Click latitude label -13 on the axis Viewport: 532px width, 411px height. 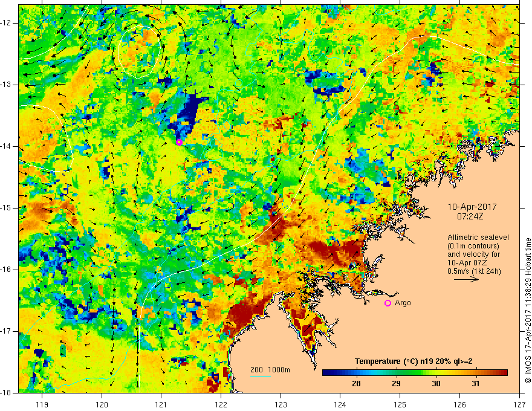[6, 85]
